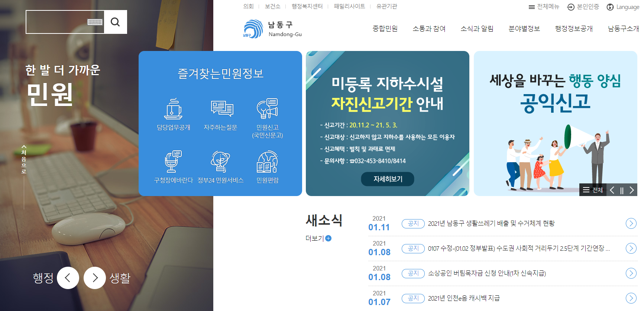Open the virtual keyboard icon in search box

pyautogui.click(x=95, y=22)
